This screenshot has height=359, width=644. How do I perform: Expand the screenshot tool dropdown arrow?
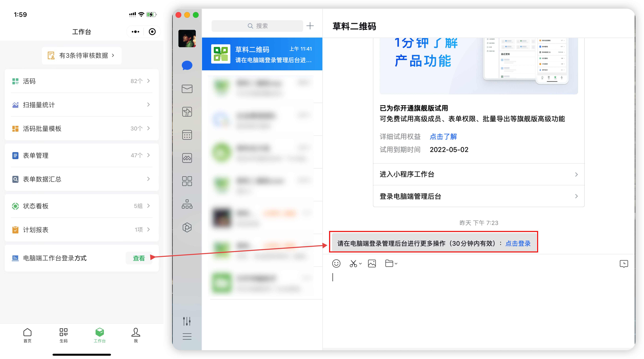click(360, 263)
